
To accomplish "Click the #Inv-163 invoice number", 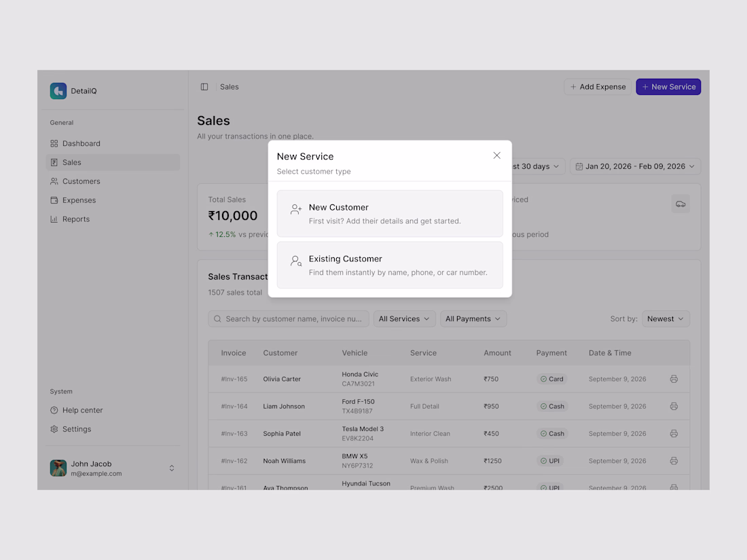I will pyautogui.click(x=234, y=433).
